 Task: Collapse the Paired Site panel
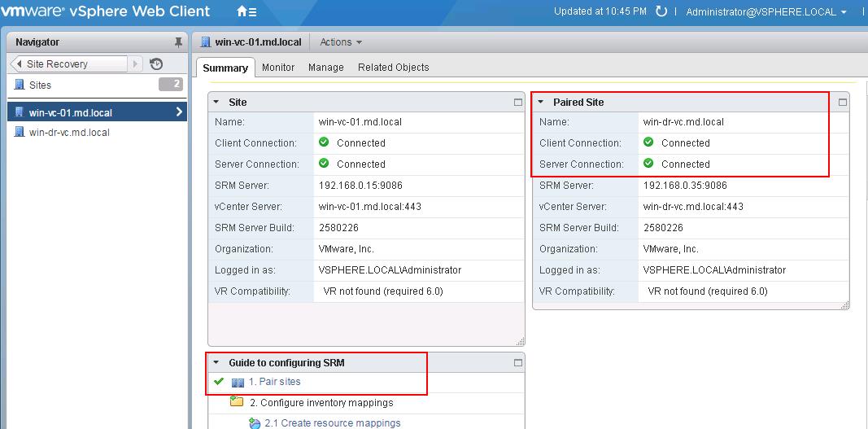point(541,102)
